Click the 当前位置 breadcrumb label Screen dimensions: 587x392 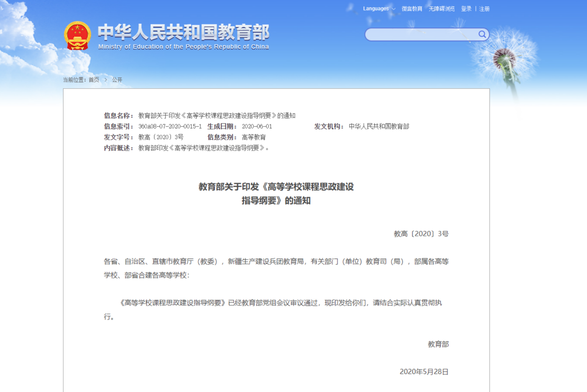pos(75,80)
